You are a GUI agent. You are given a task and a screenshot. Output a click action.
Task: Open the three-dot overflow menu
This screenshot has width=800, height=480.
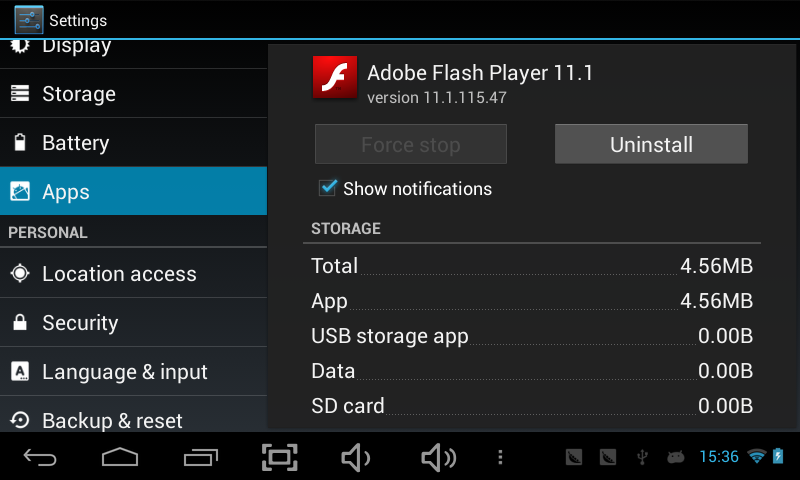pos(500,457)
